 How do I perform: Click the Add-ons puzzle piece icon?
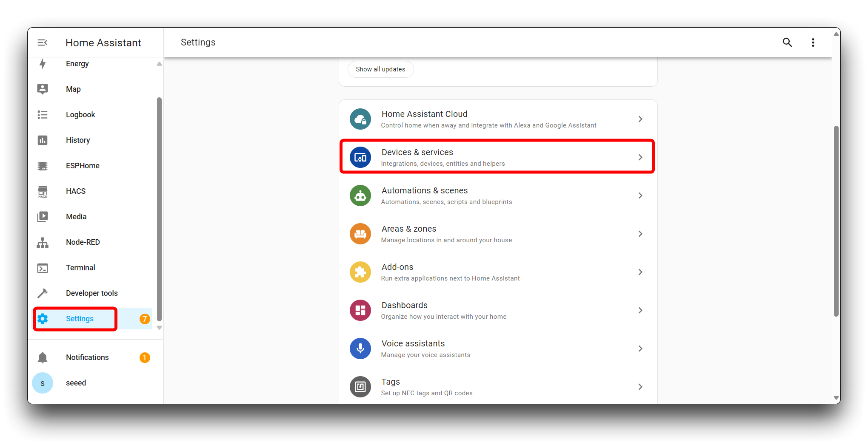[x=360, y=272]
